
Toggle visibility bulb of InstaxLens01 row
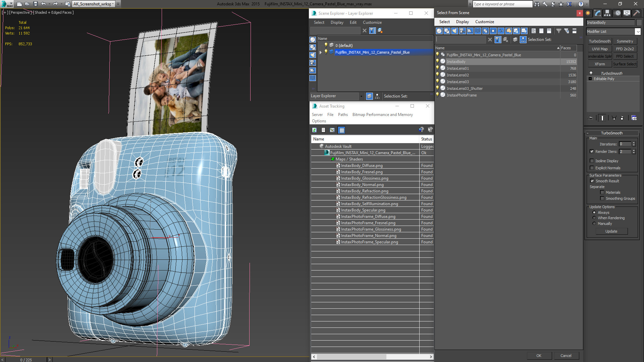(437, 68)
